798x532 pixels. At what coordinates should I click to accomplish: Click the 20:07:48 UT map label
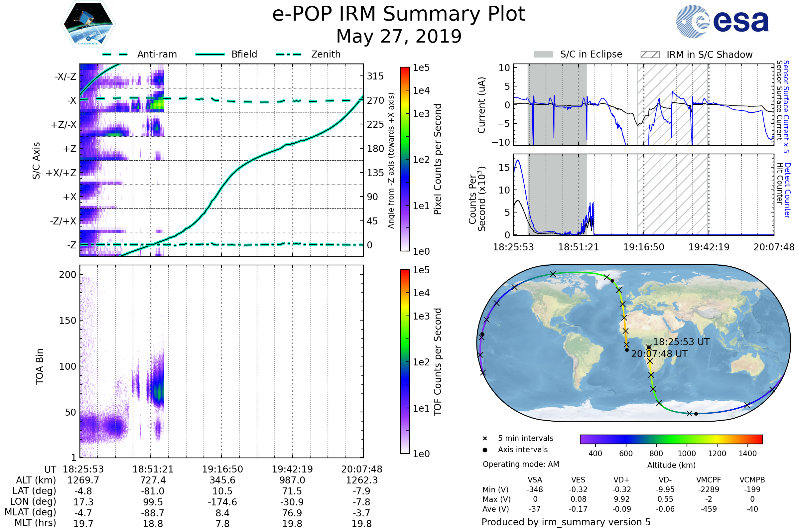(659, 354)
